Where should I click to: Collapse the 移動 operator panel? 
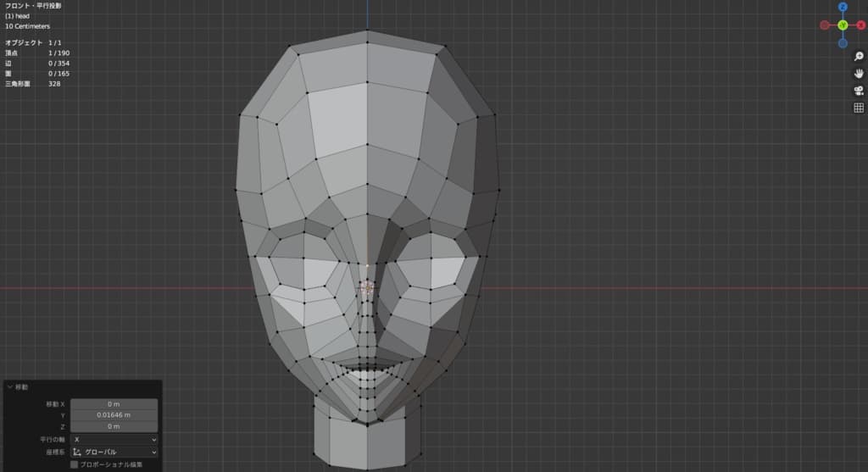click(x=10, y=387)
